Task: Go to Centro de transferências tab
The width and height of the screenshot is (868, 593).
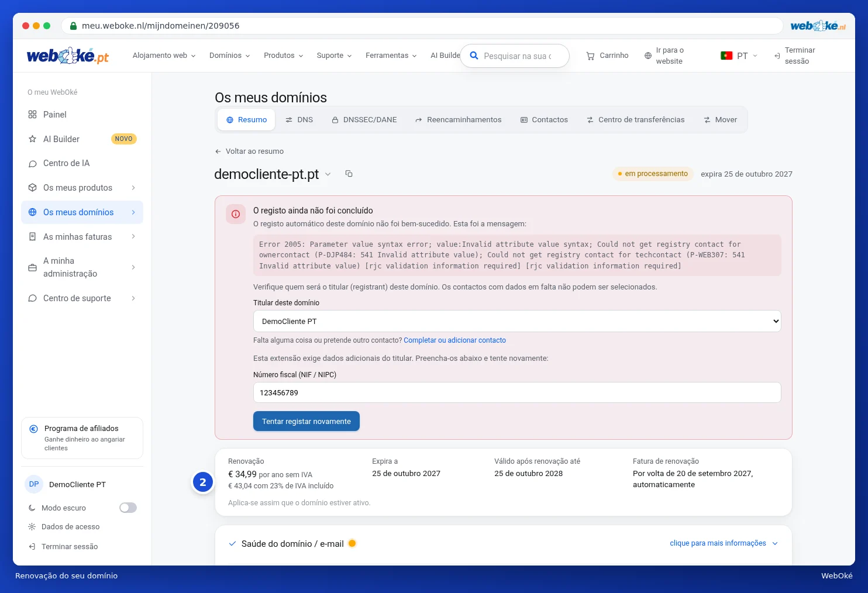Action: 636,120
